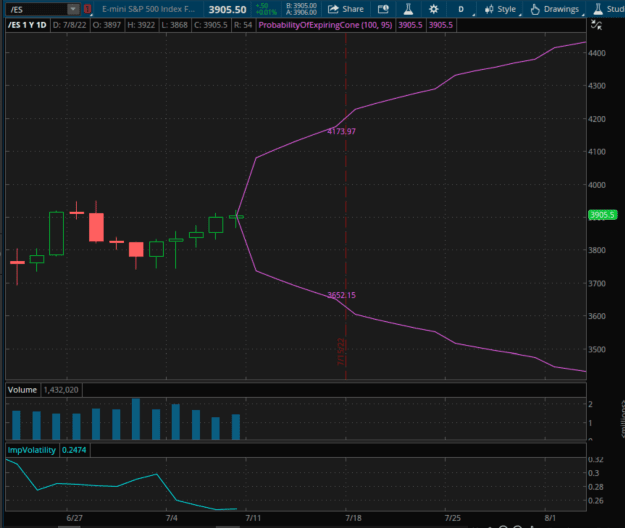The image size is (625, 528).
Task: Click the 8/1 date on time axis
Action: [x=550, y=518]
